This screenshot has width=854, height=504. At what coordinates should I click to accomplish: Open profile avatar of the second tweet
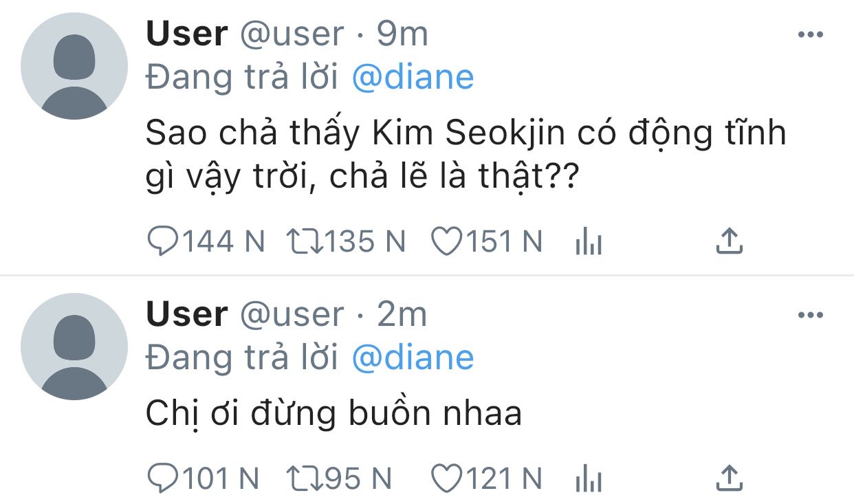(x=74, y=347)
